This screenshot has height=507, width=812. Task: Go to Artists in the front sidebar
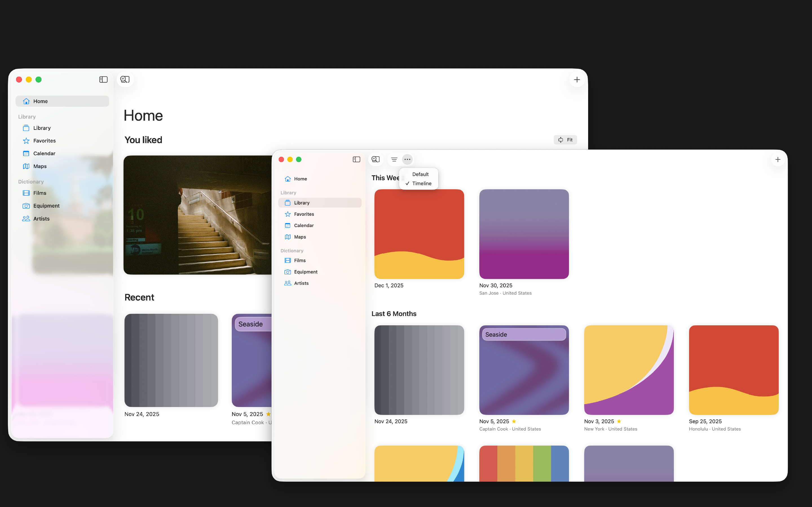click(x=301, y=283)
